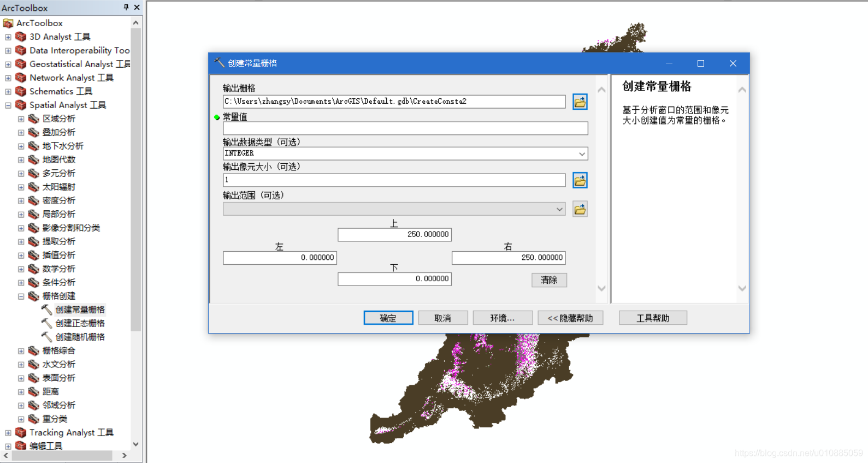Click the 3D Analyst toolbox icon
868x463 pixels.
(21, 37)
